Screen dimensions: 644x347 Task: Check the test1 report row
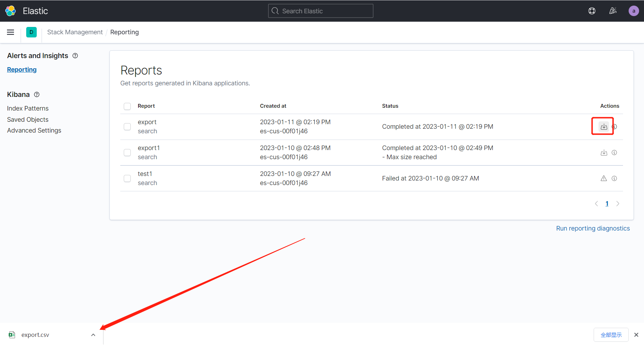tap(127, 178)
